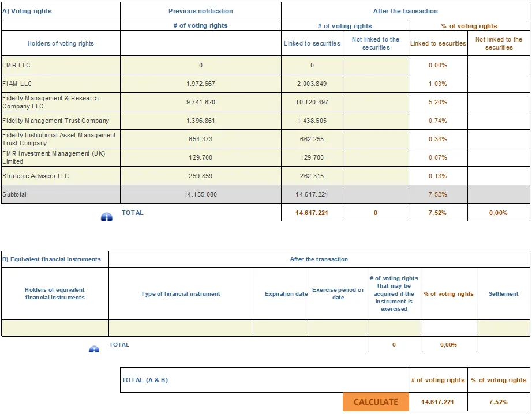Select the empty settlement cell
The image size is (532, 414).
coord(504,328)
